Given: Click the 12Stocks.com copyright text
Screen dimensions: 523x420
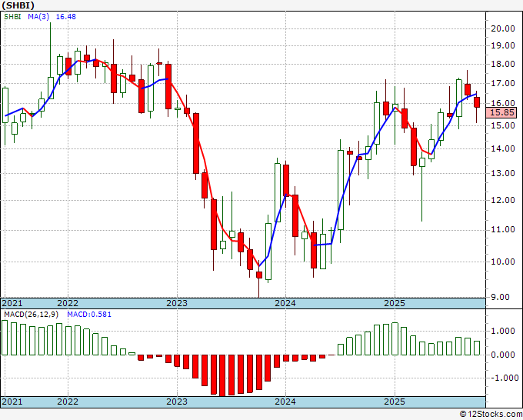Looking at the screenshot, I should pyautogui.click(x=491, y=415).
